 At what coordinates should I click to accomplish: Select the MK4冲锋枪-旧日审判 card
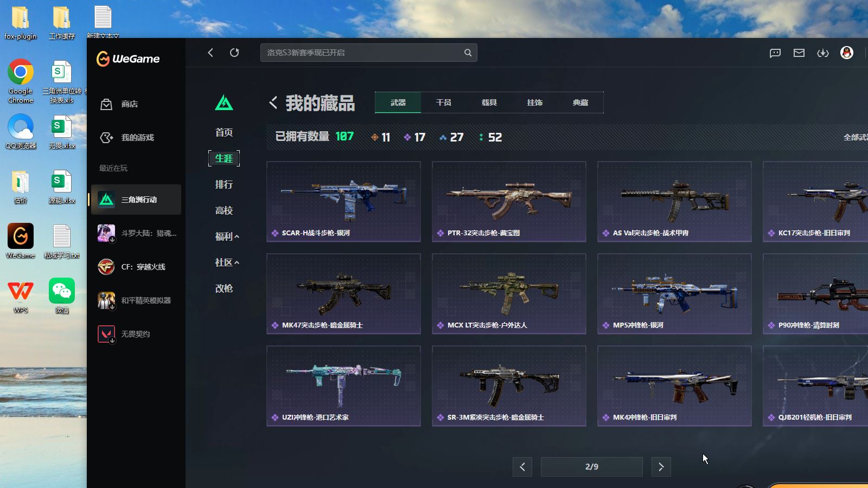click(x=674, y=386)
